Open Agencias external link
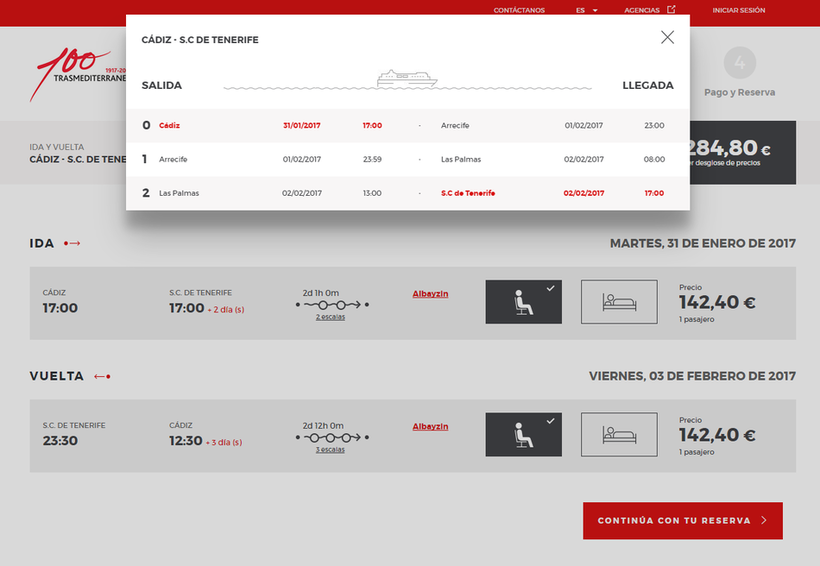The width and height of the screenshot is (820, 566). point(649,10)
